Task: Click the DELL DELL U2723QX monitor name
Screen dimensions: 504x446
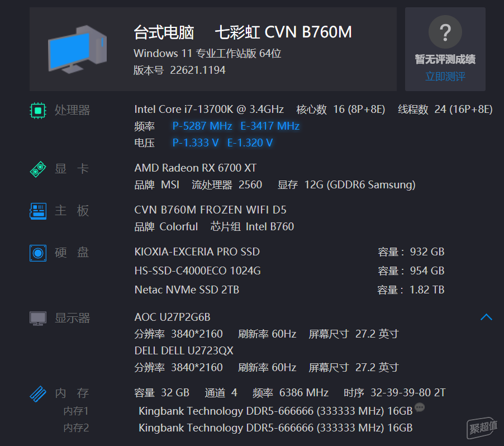Action: (x=184, y=351)
